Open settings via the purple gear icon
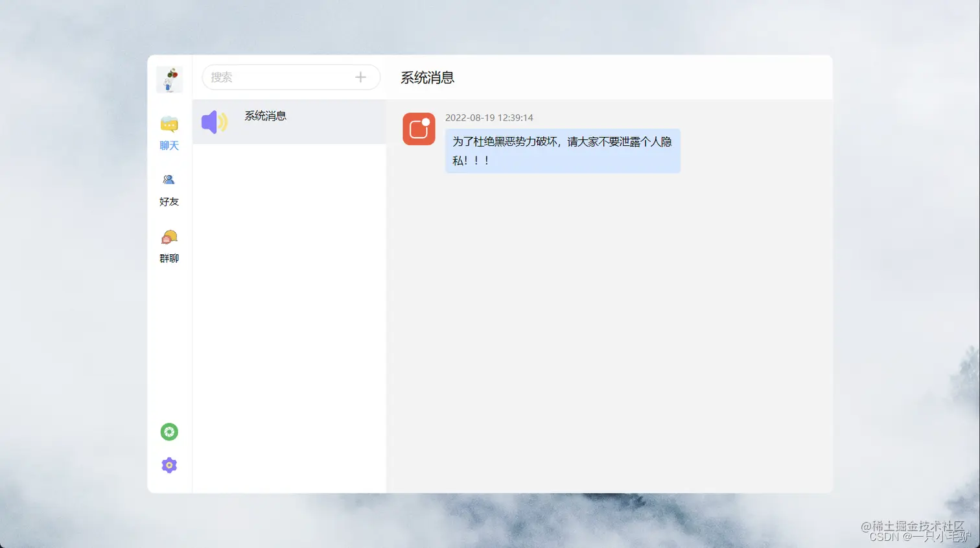980x548 pixels. coord(169,464)
